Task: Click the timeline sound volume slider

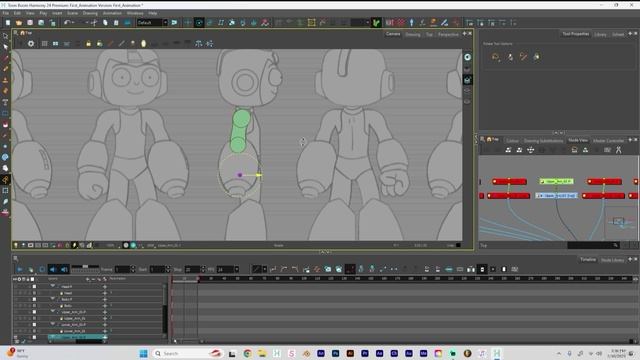Action: pos(85,267)
